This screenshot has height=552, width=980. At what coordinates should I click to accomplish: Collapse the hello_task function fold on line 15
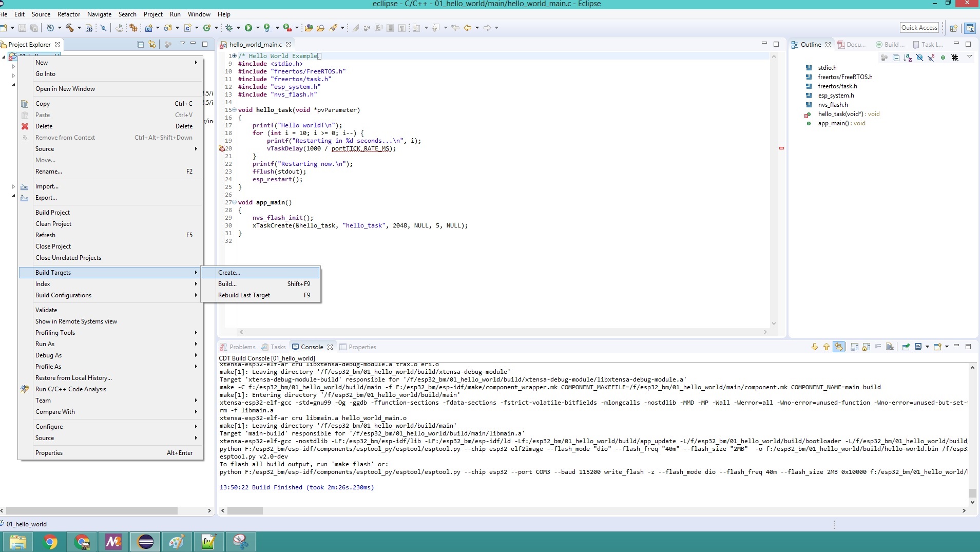(x=235, y=110)
